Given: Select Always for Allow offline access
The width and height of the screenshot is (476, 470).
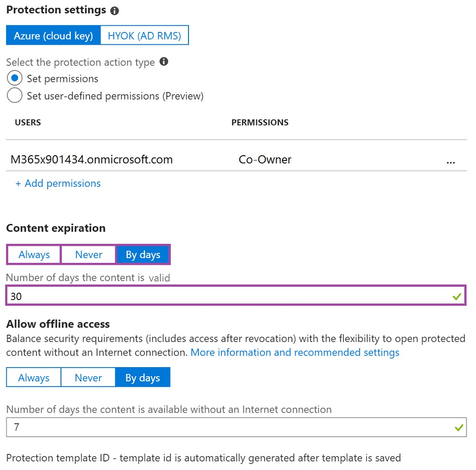Looking at the screenshot, I should pos(33,377).
